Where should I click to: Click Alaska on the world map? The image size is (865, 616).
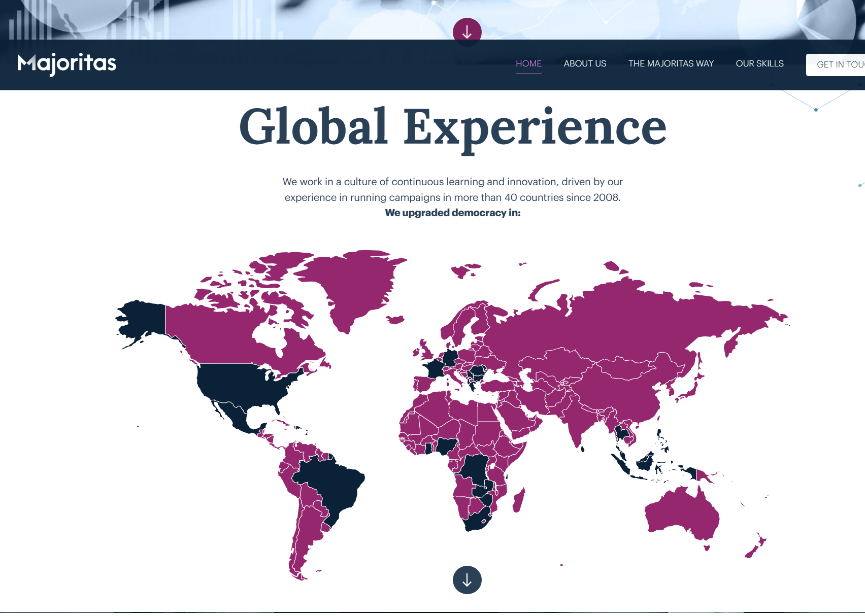pos(145,320)
